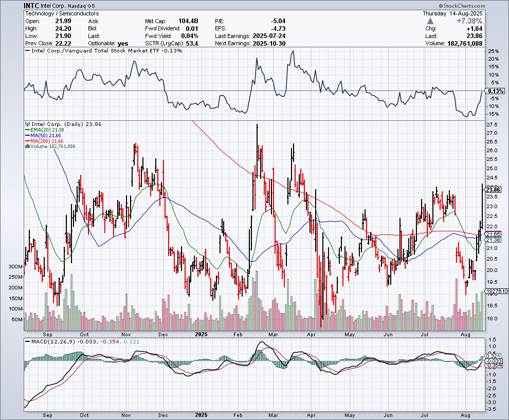Click the MA(50) 21.65 legend label
The height and width of the screenshot is (420, 509).
pyautogui.click(x=45, y=136)
